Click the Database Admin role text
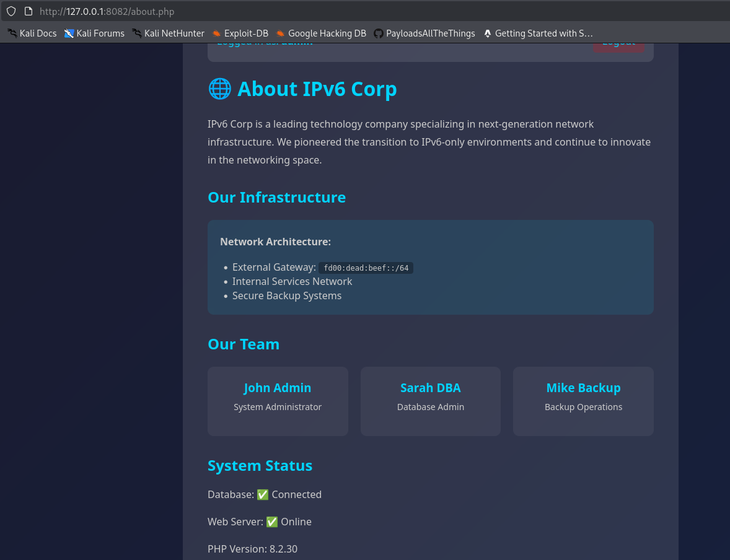The width and height of the screenshot is (730, 560). tap(431, 407)
